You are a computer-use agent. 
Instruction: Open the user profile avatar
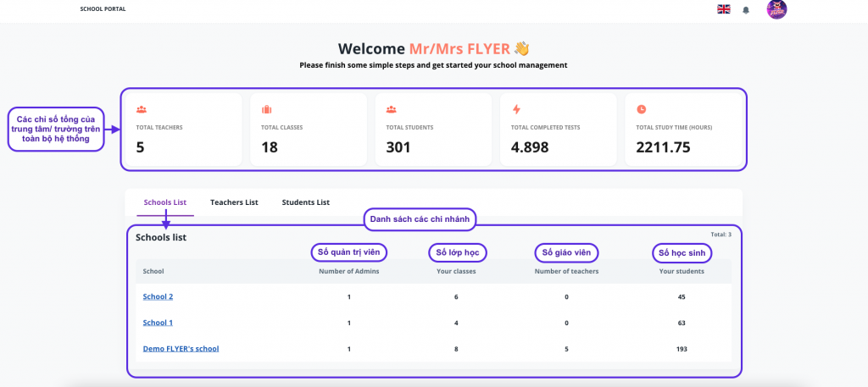click(x=776, y=9)
